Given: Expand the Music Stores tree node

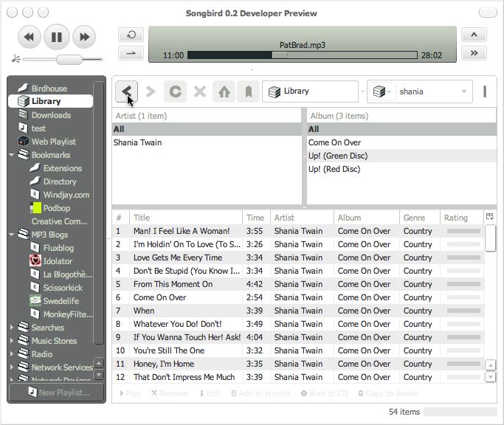Looking at the screenshot, I should (x=13, y=341).
